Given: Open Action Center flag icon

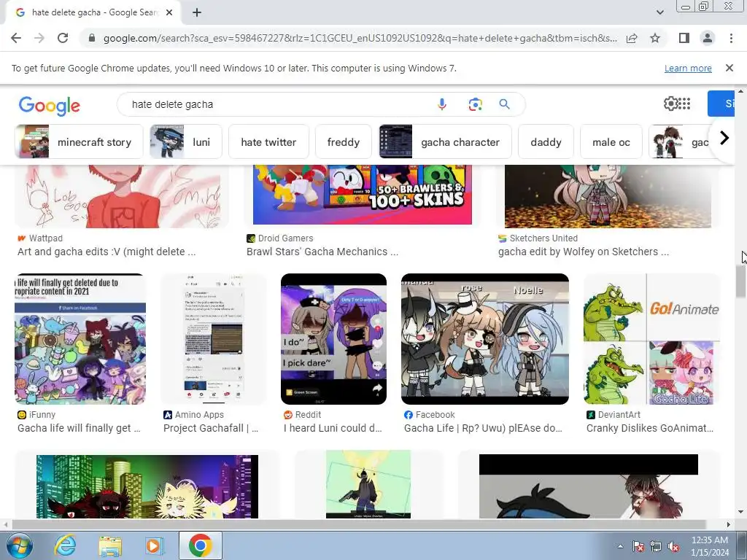Looking at the screenshot, I should click(x=638, y=546).
